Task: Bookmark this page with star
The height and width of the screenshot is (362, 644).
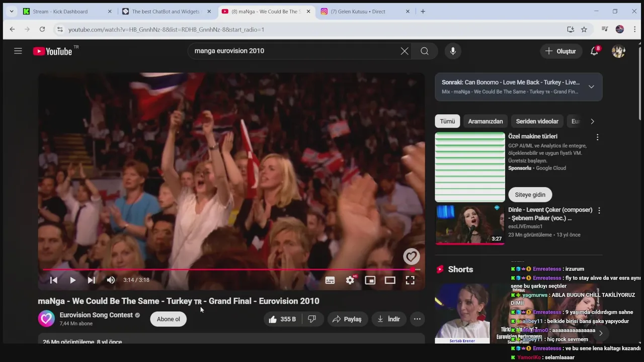Action: pos(584,29)
